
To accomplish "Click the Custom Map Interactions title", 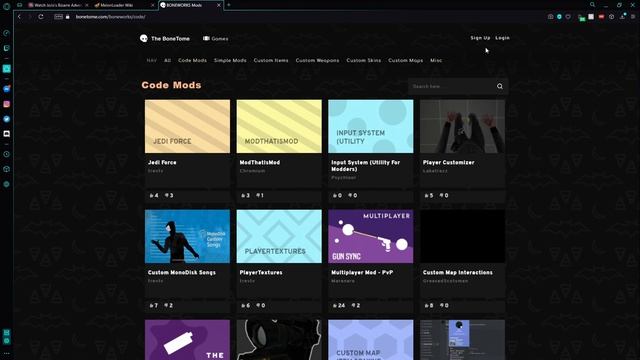I will coord(458,272).
